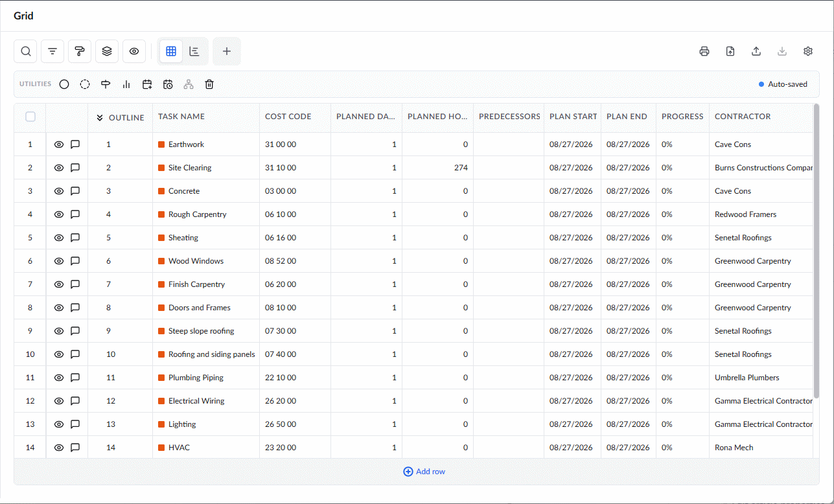The width and height of the screenshot is (834, 504).
Task: Click the Plan Start column header
Action: pos(573,117)
